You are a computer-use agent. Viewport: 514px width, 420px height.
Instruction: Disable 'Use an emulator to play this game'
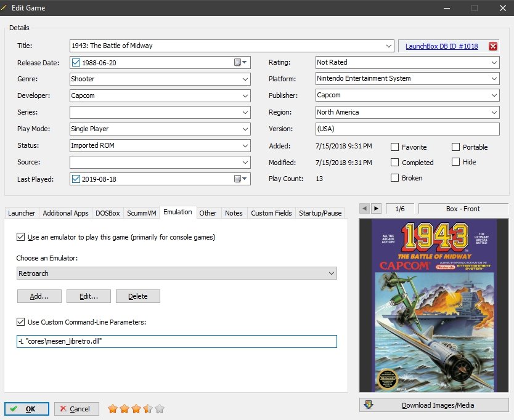21,237
